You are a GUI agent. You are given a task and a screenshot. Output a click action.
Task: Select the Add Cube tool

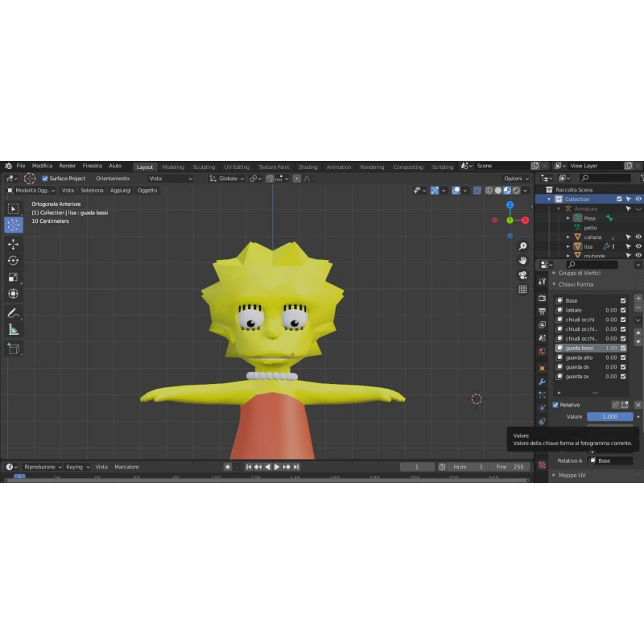pyautogui.click(x=13, y=349)
